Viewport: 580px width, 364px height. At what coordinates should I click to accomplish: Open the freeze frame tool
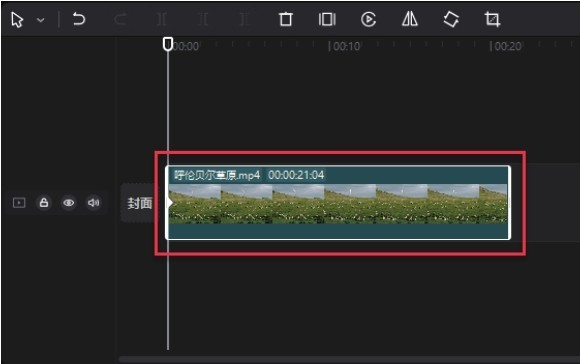327,19
